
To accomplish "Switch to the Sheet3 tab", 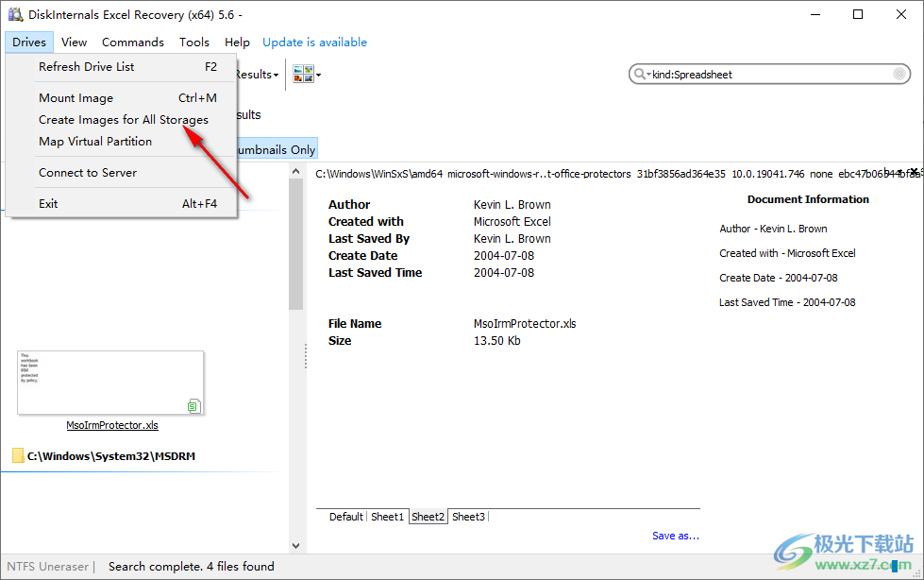I will point(468,517).
